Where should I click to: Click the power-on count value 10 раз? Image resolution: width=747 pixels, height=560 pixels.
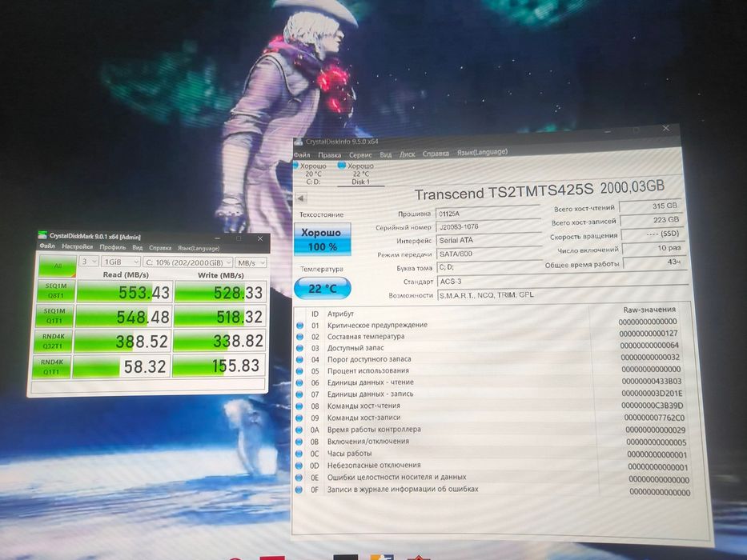(x=653, y=248)
